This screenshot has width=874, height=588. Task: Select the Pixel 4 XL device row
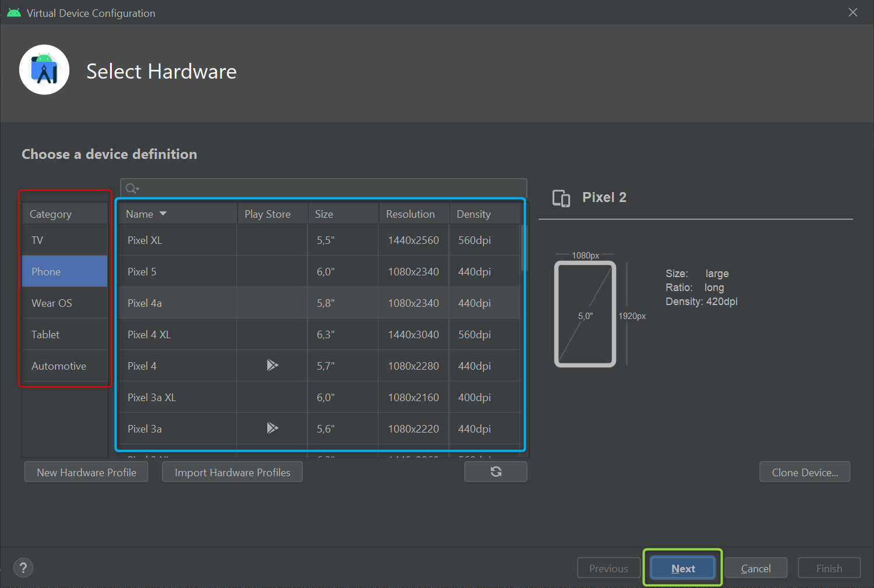point(319,334)
